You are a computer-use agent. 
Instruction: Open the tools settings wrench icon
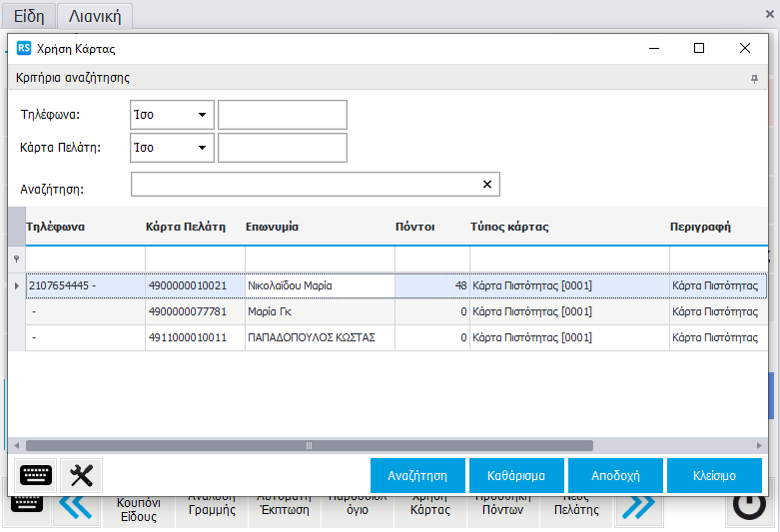coord(82,475)
